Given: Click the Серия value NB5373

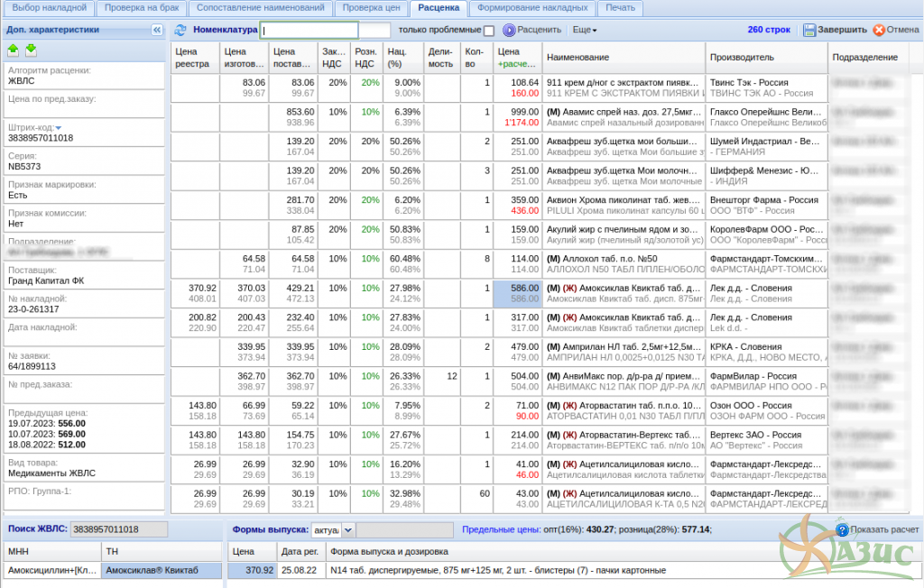Looking at the screenshot, I should tap(24, 167).
